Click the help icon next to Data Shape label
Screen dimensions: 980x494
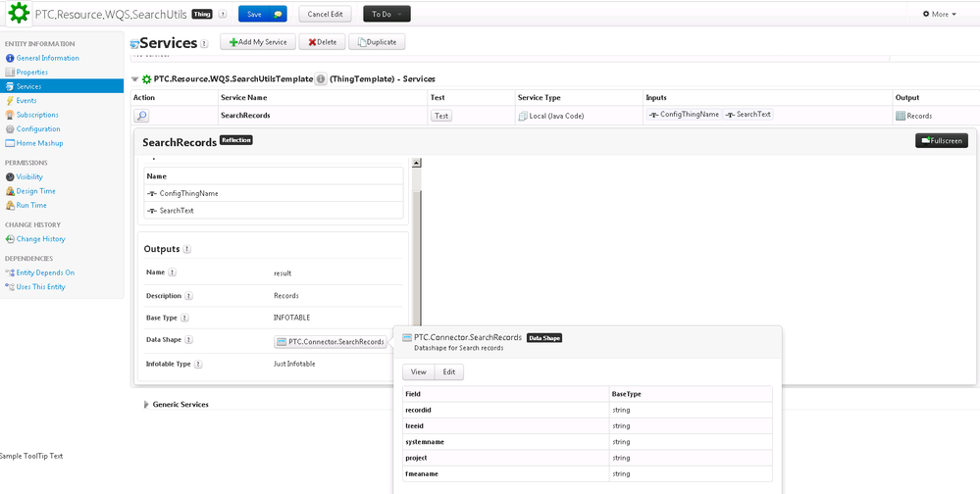[x=188, y=340]
